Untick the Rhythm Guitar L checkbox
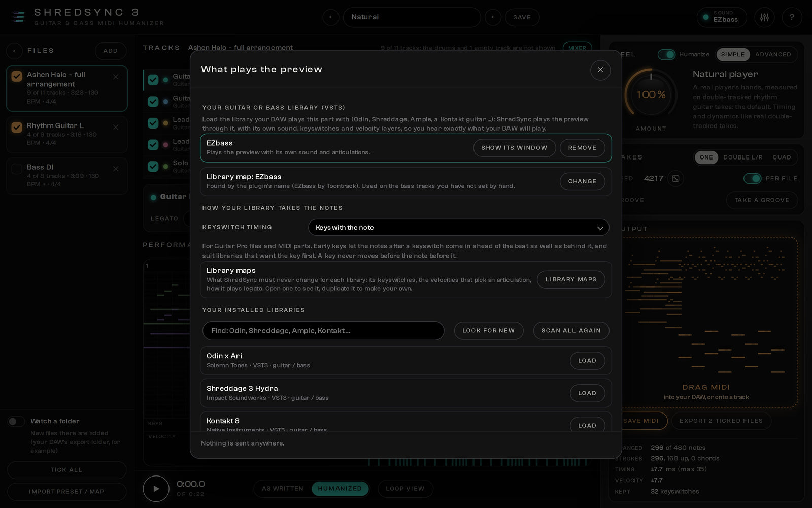 point(17,127)
